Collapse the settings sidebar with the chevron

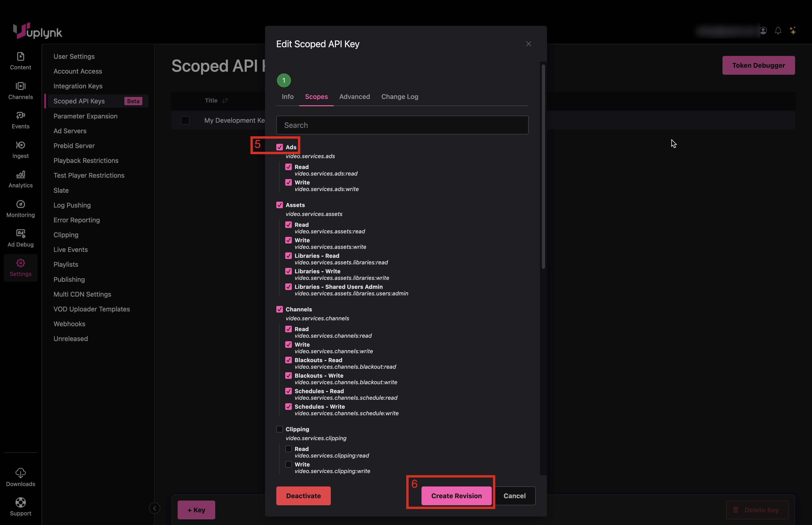tap(154, 508)
